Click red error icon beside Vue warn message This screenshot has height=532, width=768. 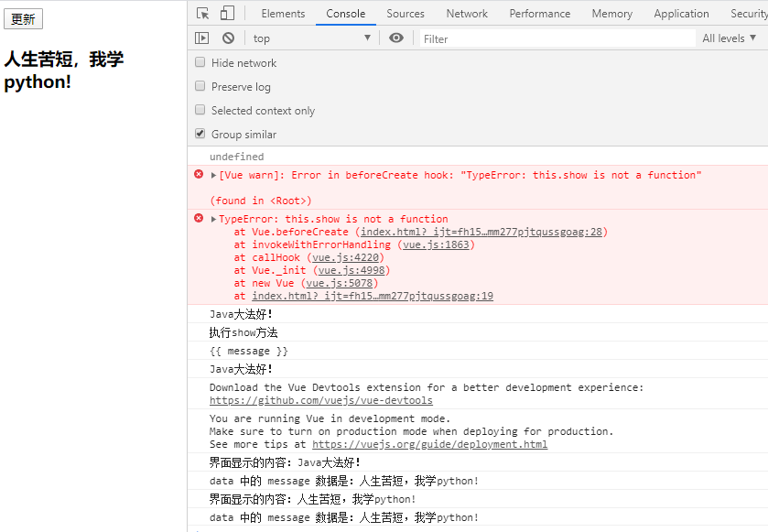199,175
